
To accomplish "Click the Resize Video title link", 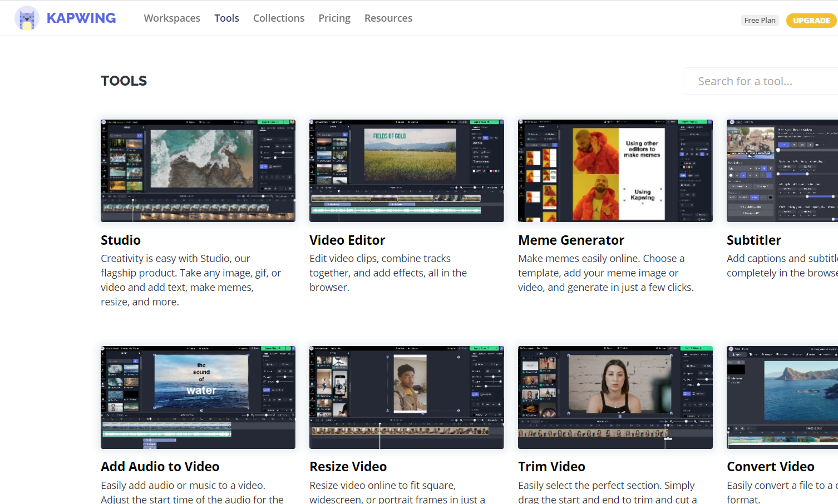I will coord(348,467).
